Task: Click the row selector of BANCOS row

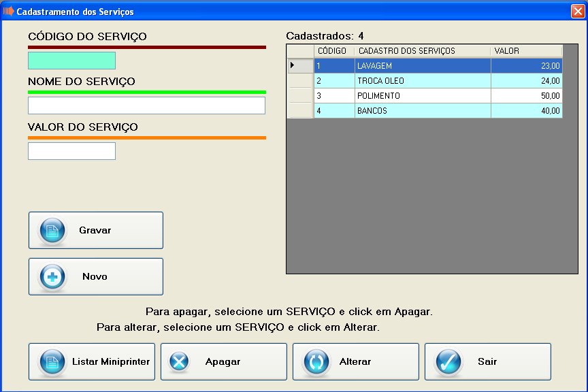Action: [x=300, y=111]
